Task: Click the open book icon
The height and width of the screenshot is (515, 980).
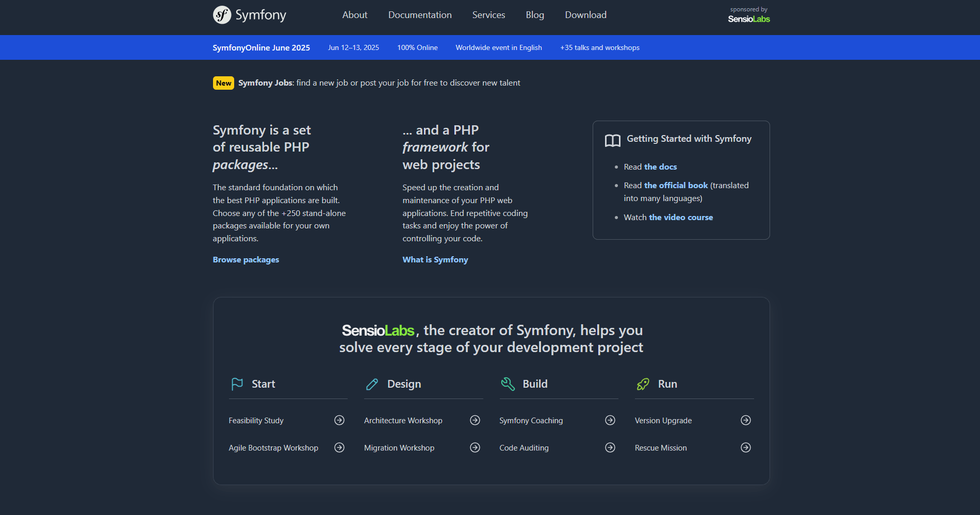Action: click(x=612, y=141)
